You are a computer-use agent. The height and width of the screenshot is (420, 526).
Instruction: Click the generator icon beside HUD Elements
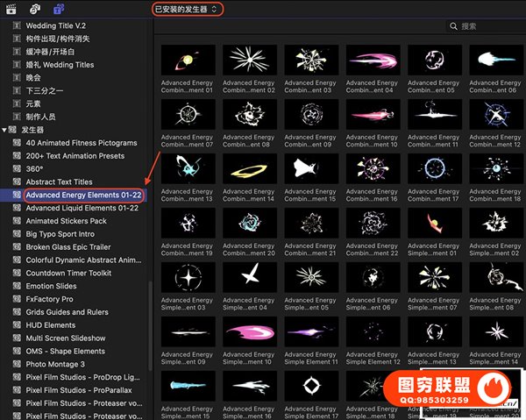pos(17,325)
